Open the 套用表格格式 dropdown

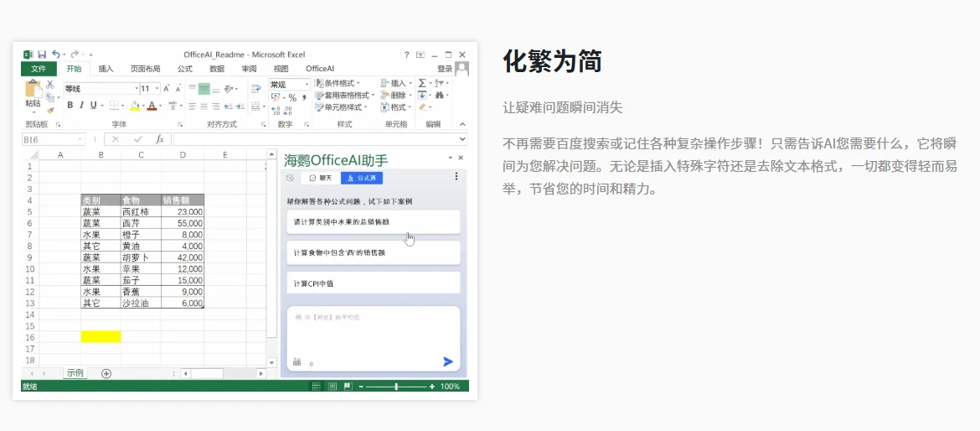(x=345, y=95)
